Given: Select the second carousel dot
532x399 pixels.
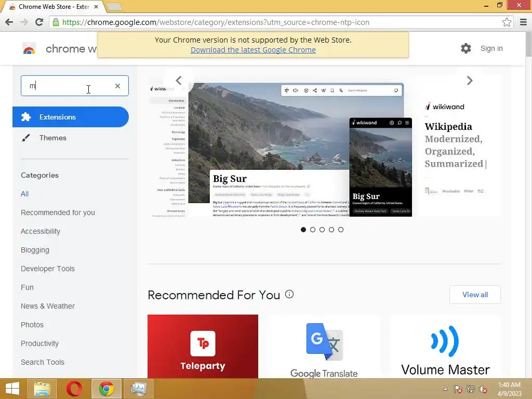Looking at the screenshot, I should [313, 230].
